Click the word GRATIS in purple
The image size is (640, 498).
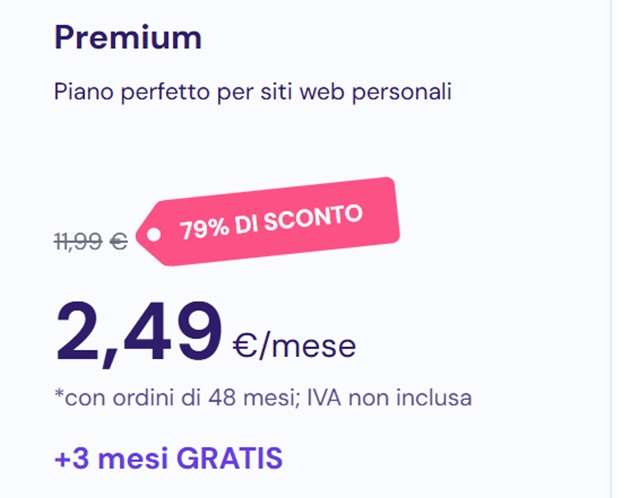(230, 458)
